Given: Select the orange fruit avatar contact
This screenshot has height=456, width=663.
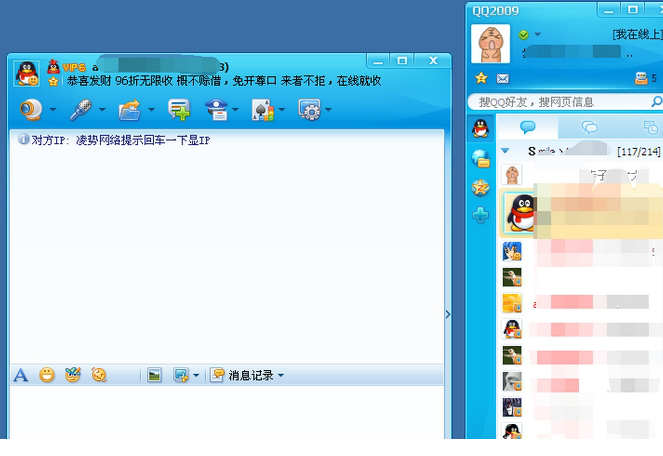Looking at the screenshot, I should click(x=512, y=303).
